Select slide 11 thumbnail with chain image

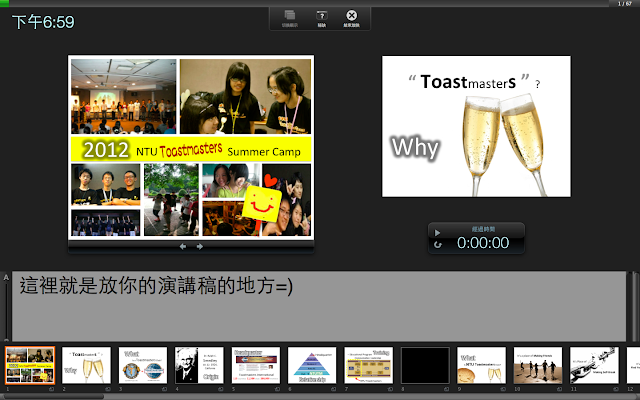click(594, 365)
